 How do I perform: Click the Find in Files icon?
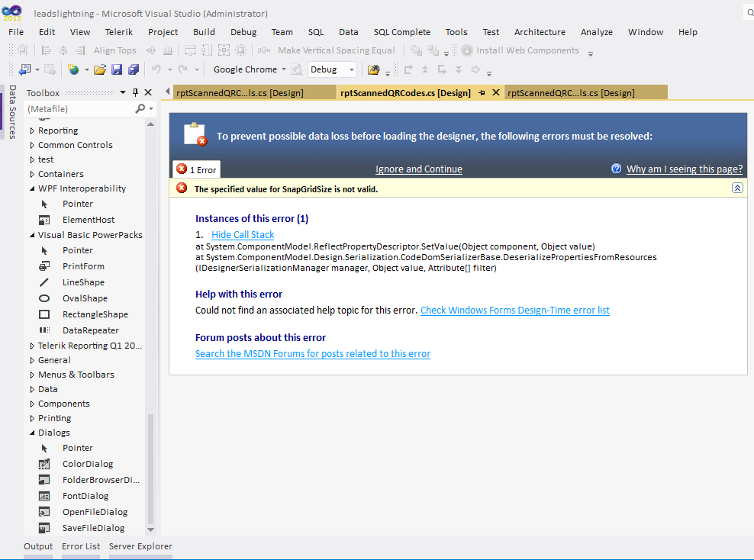[373, 69]
